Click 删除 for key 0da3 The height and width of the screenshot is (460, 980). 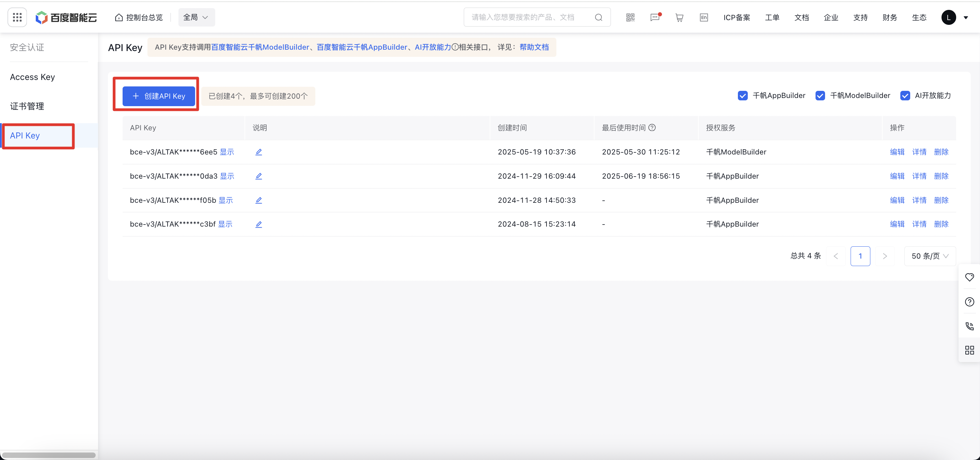tap(941, 176)
